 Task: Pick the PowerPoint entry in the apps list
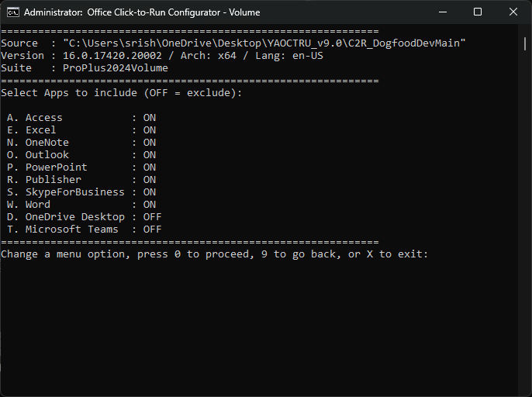click(x=56, y=167)
